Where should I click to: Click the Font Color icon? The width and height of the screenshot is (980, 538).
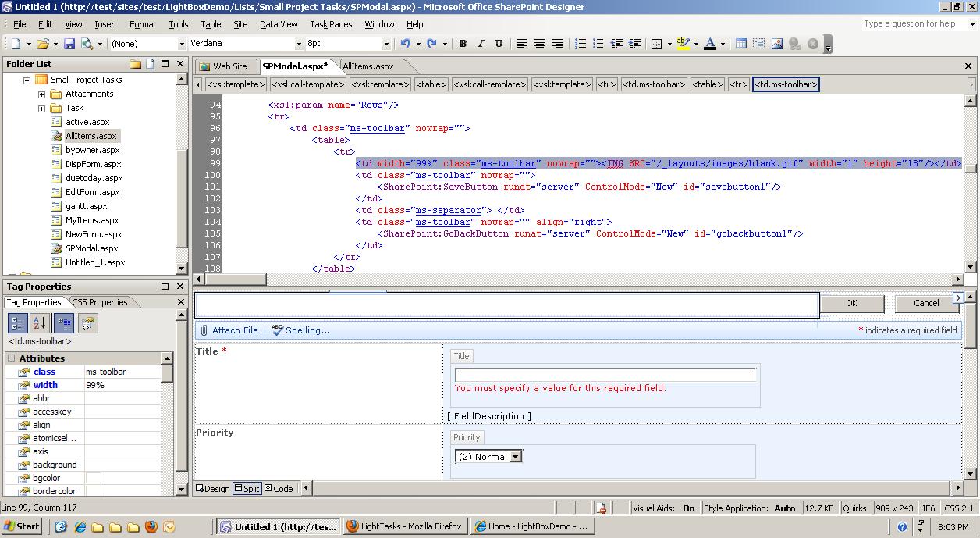tap(710, 44)
